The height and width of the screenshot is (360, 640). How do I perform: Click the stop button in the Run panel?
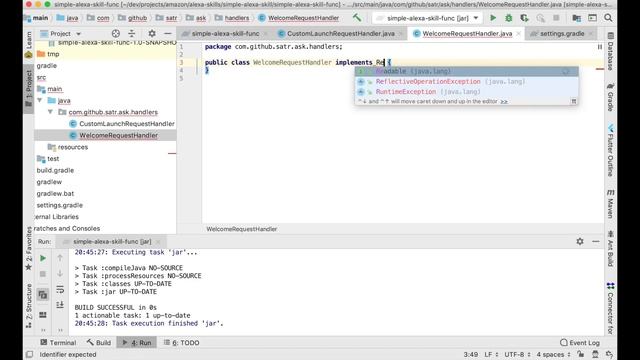click(43, 274)
